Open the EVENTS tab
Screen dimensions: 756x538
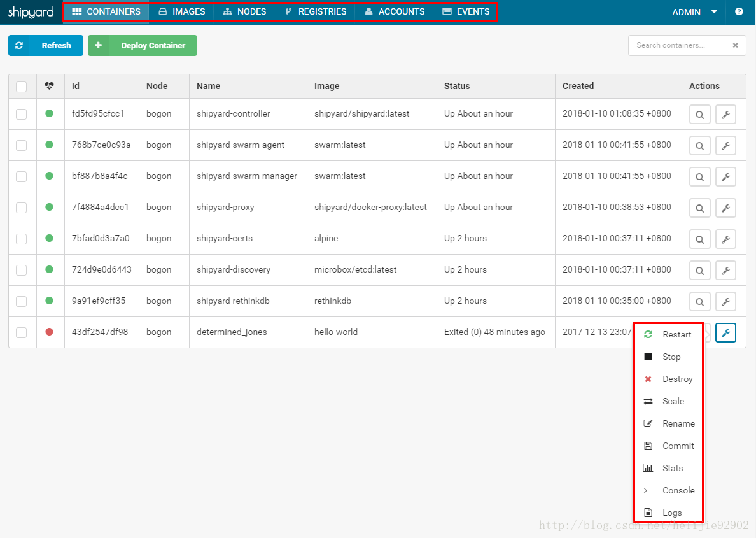[x=466, y=11]
